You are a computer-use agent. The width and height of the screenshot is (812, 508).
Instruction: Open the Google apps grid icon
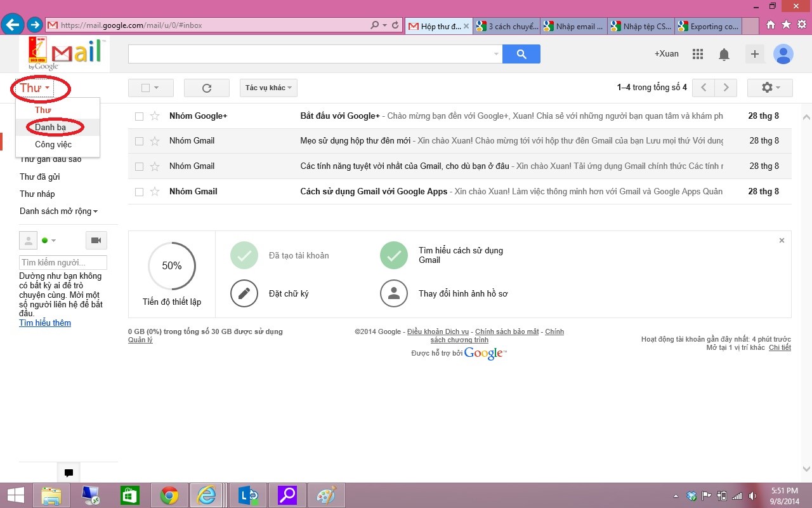[698, 54]
